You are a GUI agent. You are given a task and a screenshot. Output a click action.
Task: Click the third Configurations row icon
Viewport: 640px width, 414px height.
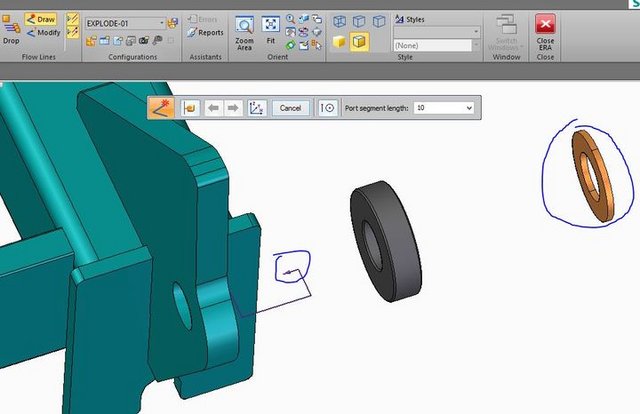click(x=118, y=41)
